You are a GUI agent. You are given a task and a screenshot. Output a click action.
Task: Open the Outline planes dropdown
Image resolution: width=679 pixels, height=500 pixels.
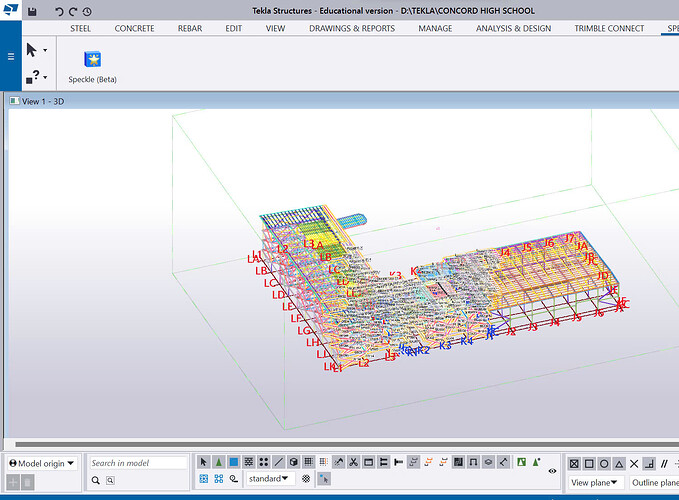point(654,482)
